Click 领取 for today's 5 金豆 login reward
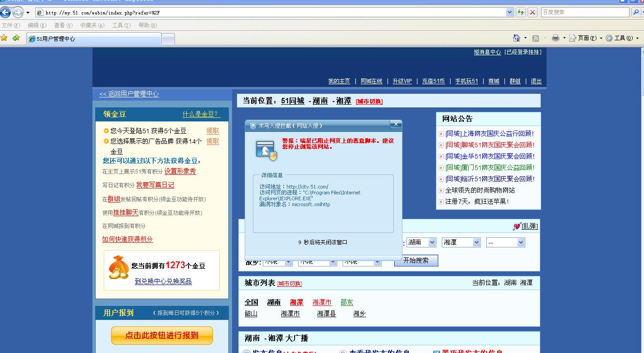 [x=213, y=131]
